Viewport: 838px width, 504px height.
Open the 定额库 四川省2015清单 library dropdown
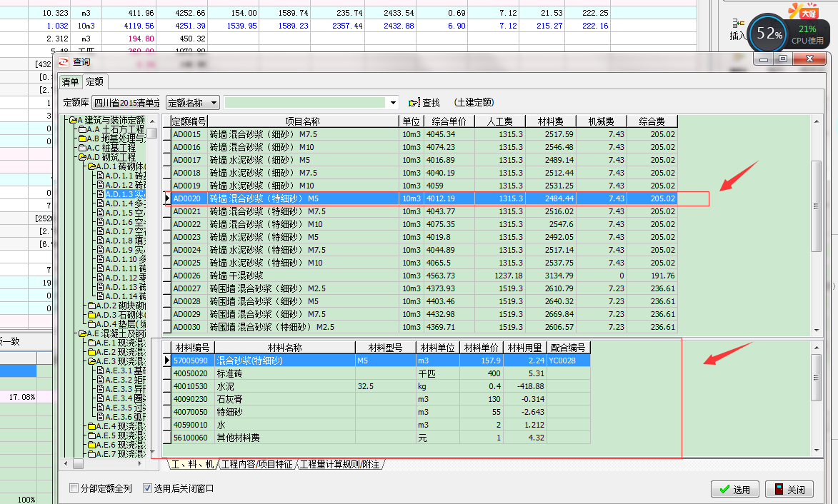(x=126, y=103)
